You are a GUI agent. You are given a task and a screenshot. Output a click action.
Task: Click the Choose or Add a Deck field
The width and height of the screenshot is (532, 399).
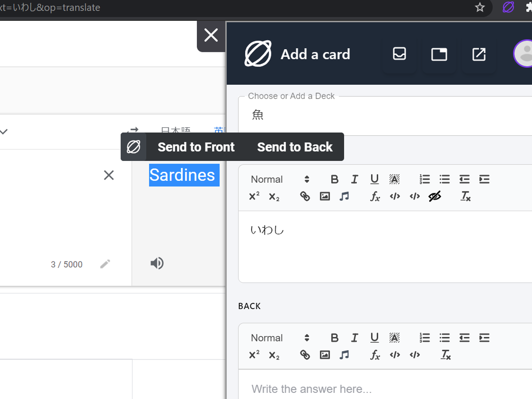[385, 115]
